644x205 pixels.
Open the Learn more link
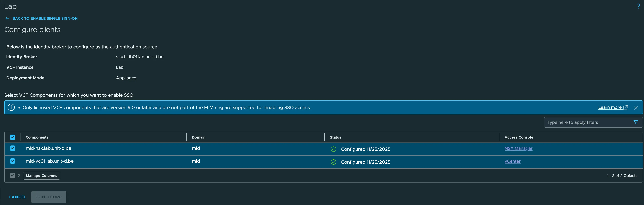(610, 107)
